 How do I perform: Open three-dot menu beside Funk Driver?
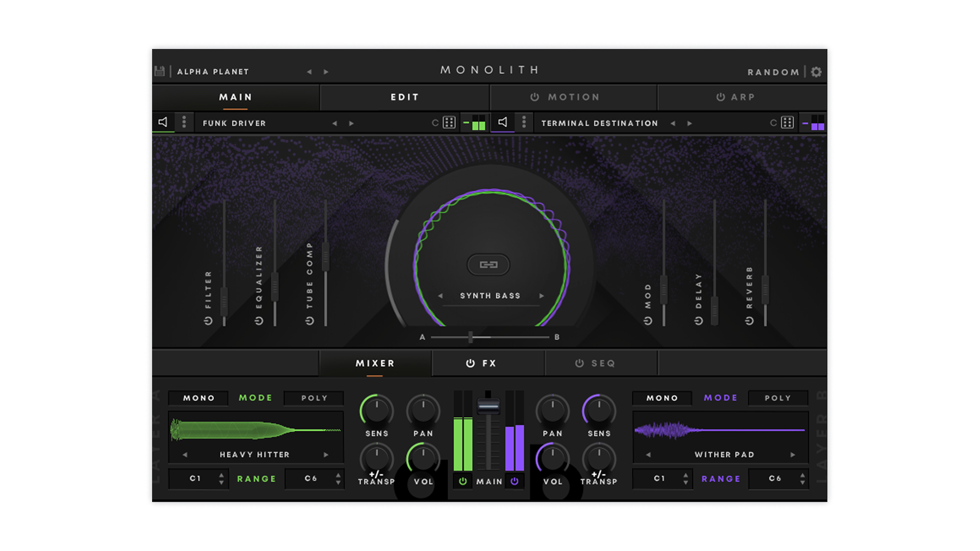pyautogui.click(x=184, y=122)
